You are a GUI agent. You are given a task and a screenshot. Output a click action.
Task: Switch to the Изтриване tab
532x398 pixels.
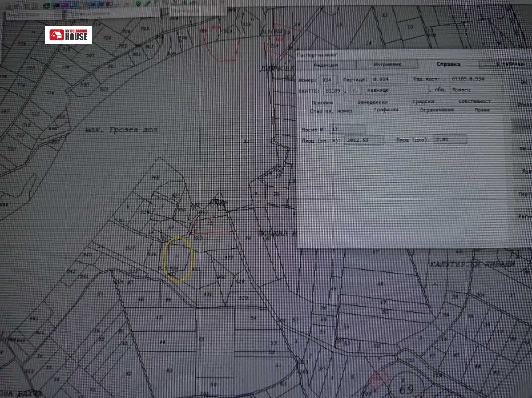[387, 64]
